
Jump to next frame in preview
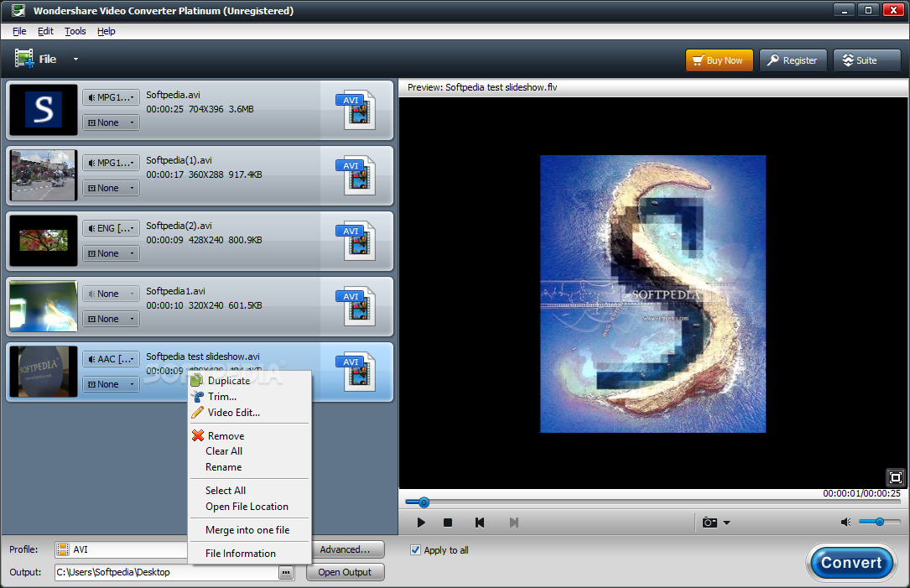click(x=513, y=523)
